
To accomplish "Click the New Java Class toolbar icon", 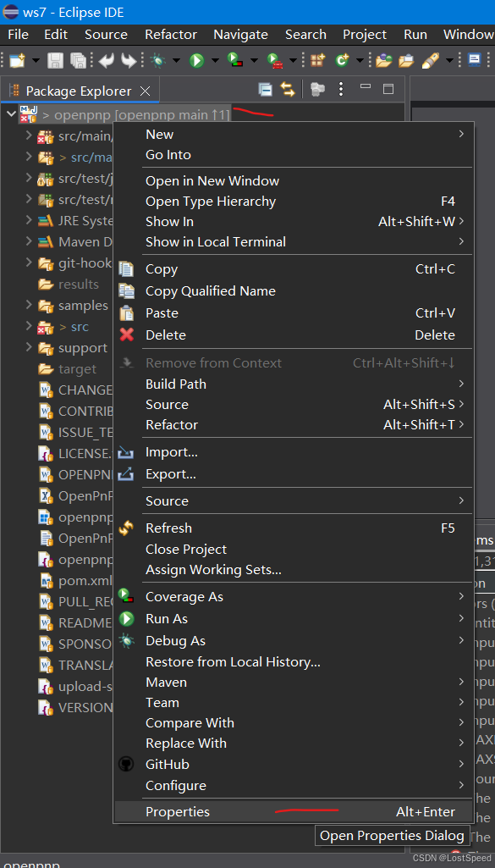I will (343, 60).
